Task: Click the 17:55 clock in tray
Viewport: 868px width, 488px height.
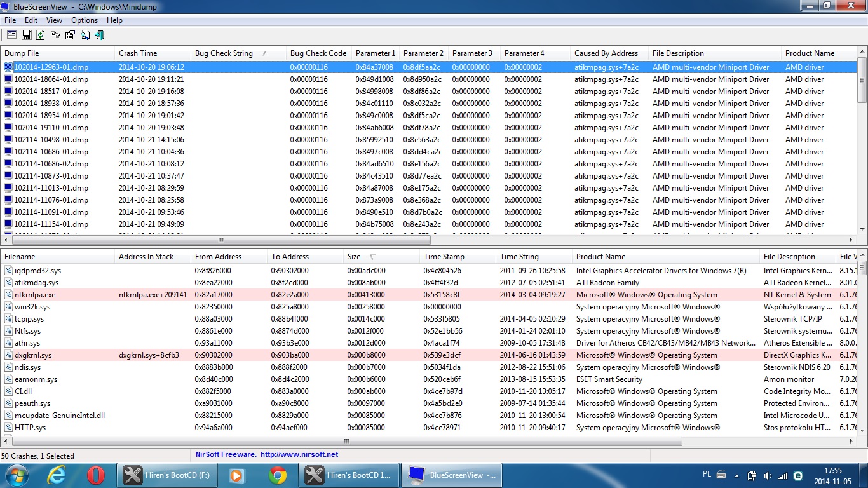Action: pos(832,471)
